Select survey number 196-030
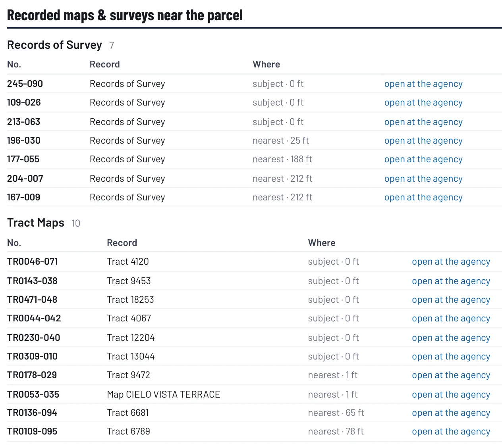 (24, 140)
